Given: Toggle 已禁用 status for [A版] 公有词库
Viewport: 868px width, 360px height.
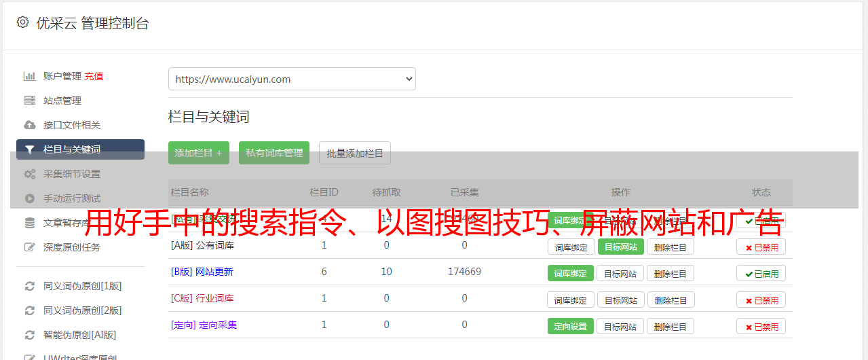Looking at the screenshot, I should 761,247.
